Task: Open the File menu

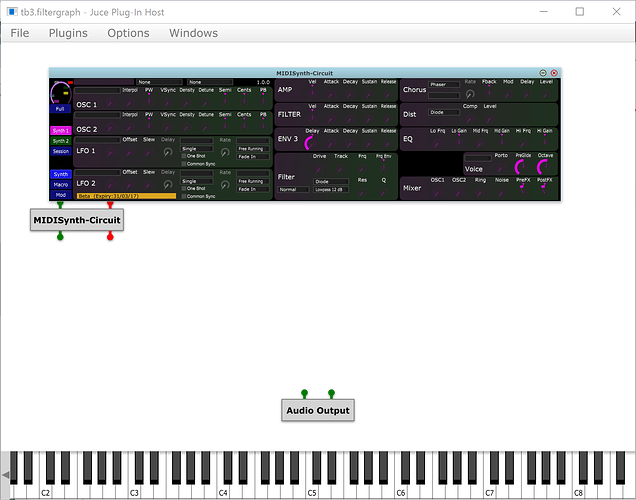Action: click(19, 33)
